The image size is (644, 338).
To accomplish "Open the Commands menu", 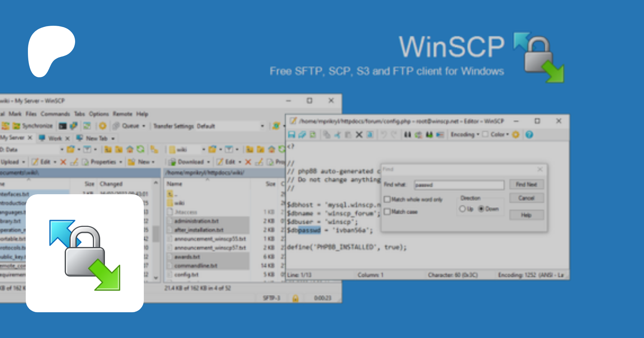I will 55,114.
